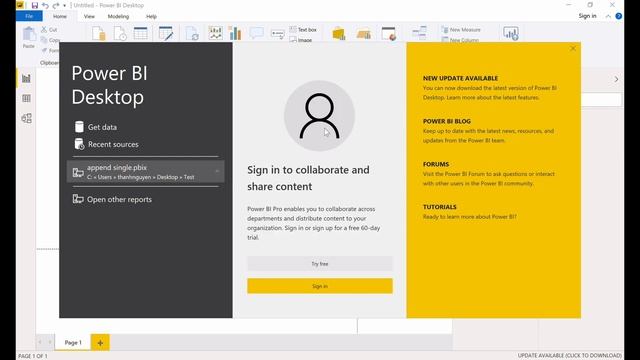Click the Try free button
The image size is (640, 360).
tap(320, 264)
